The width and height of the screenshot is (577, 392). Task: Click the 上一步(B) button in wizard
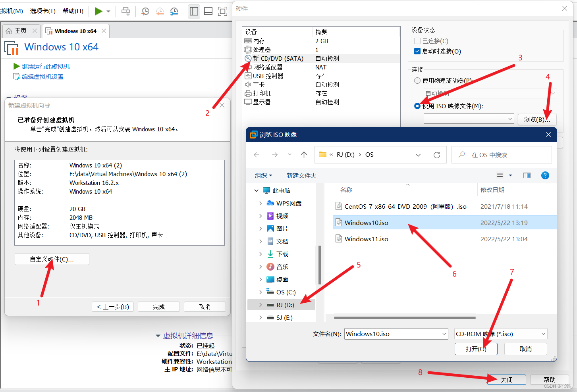[113, 307]
